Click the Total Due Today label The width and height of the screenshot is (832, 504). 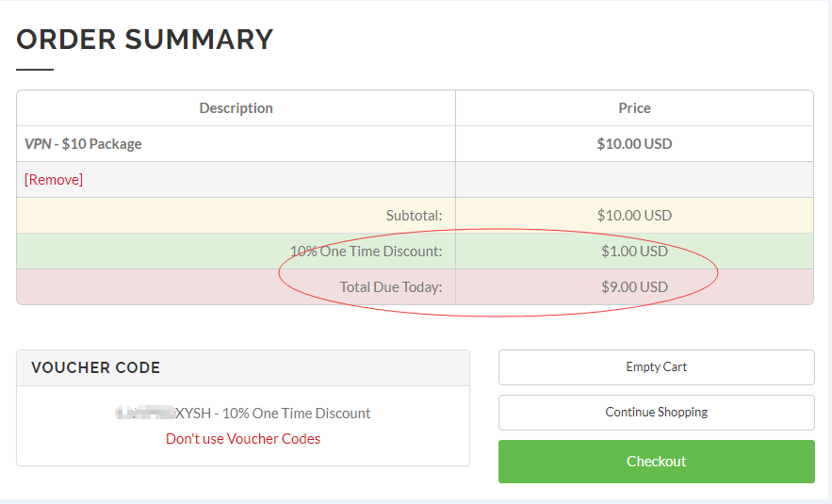point(391,287)
